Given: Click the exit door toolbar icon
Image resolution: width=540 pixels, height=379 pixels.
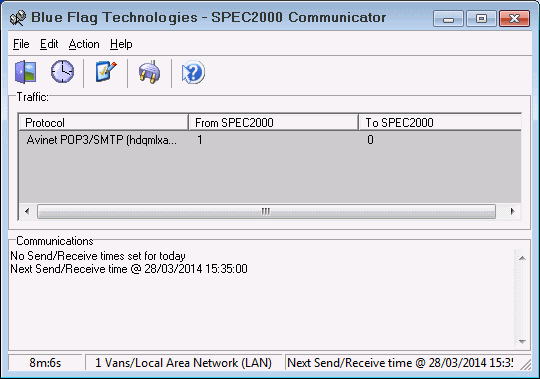Looking at the screenshot, I should point(25,72).
